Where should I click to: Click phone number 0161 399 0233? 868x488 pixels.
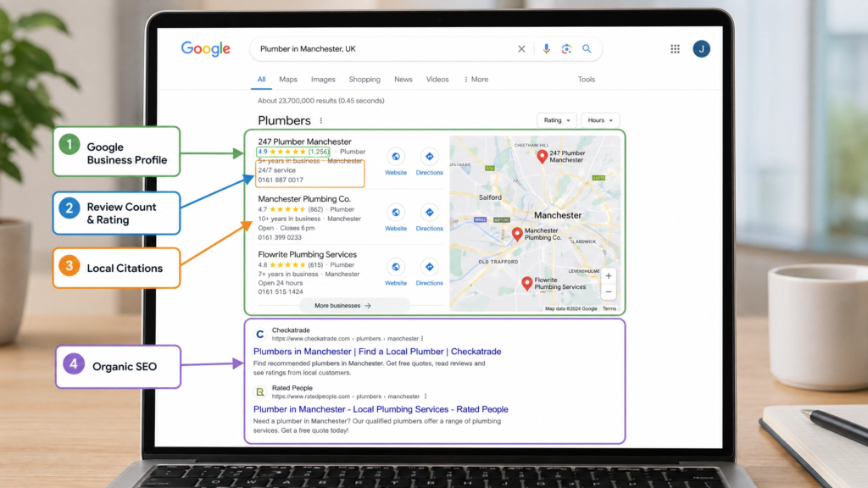pyautogui.click(x=280, y=237)
